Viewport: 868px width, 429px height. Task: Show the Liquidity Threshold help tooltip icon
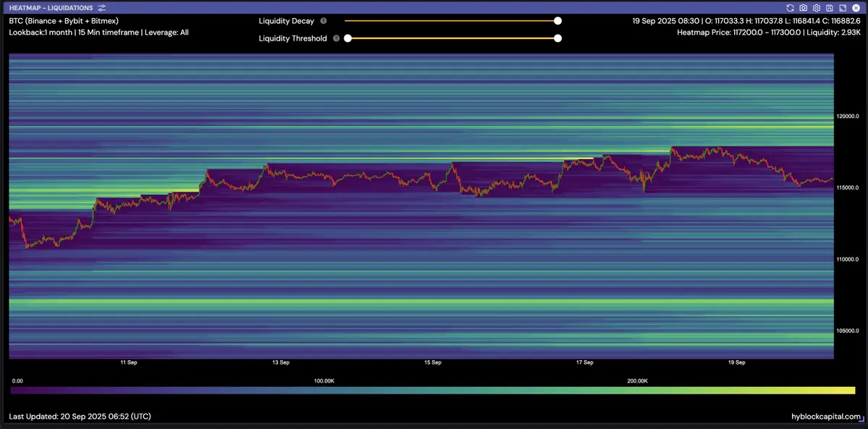click(x=336, y=38)
